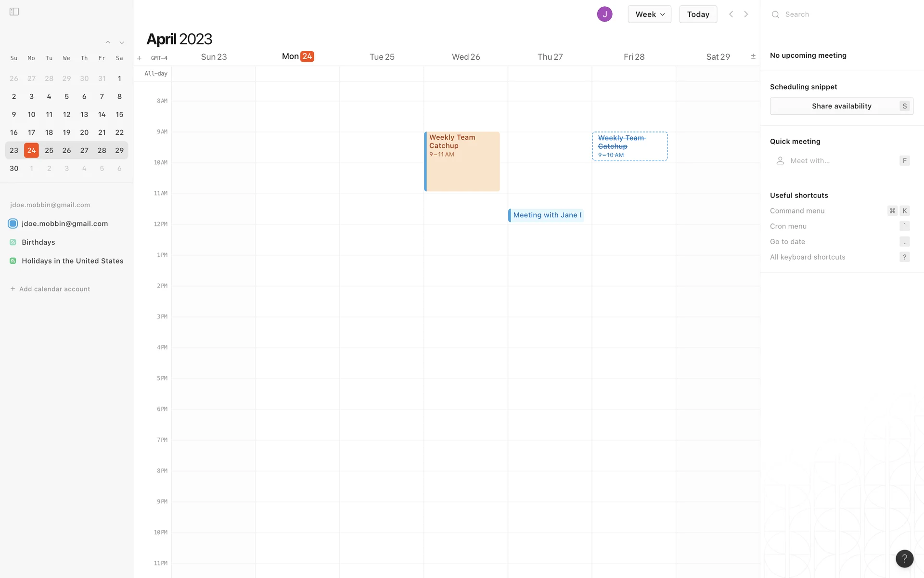The image size is (924, 578).
Task: Open All keyboard shortcuts item
Action: [x=808, y=257]
